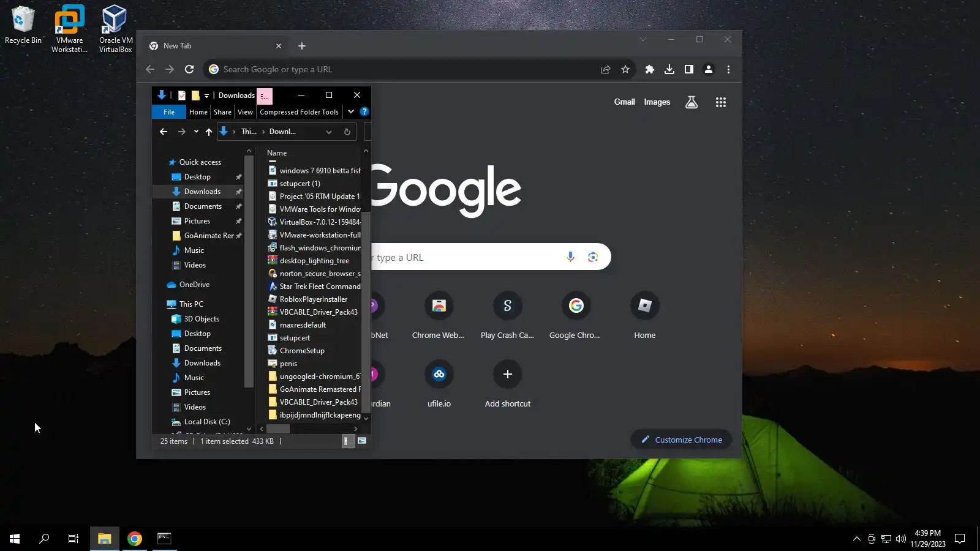This screenshot has height=551, width=980.
Task: Go up one folder level in Explorer
Action: tap(209, 132)
